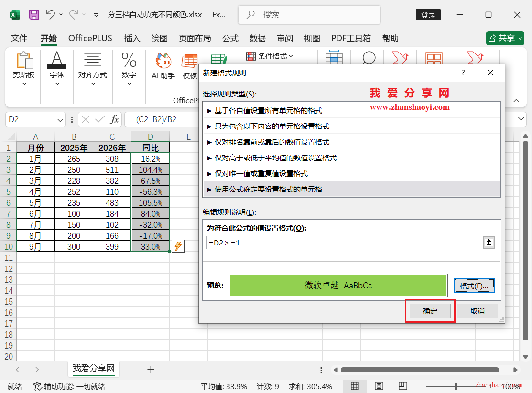The image size is (532, 393).
Task: Launch the AI 助手 assistant
Action: 163,66
